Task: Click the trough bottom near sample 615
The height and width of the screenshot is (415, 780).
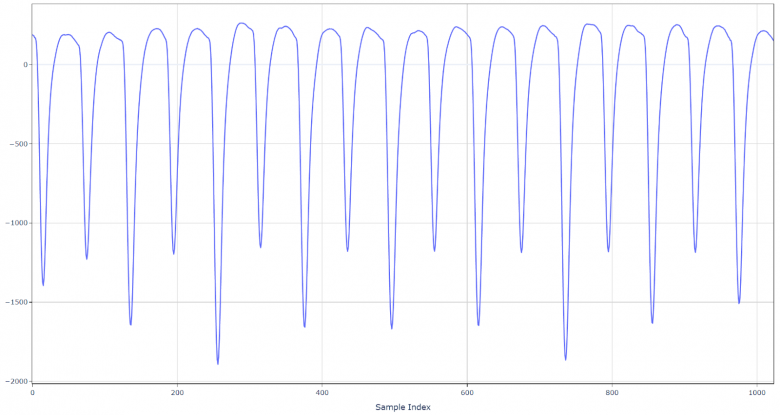Action: (479, 325)
